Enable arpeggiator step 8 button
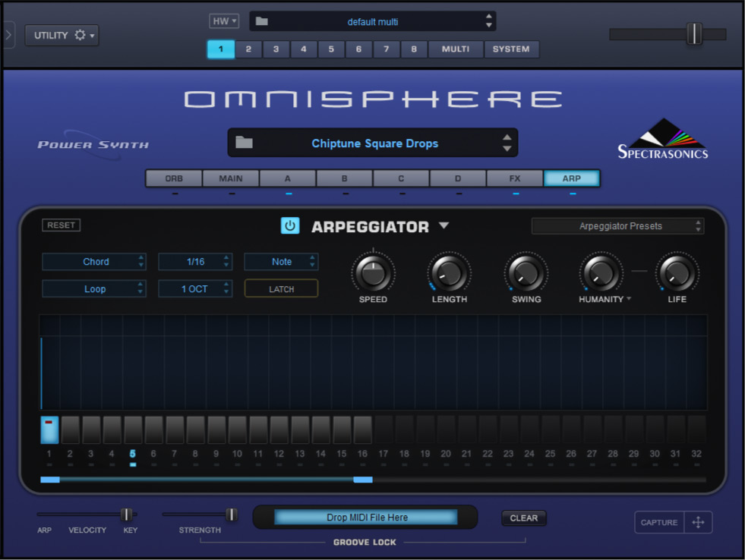The image size is (745, 560). pyautogui.click(x=195, y=429)
